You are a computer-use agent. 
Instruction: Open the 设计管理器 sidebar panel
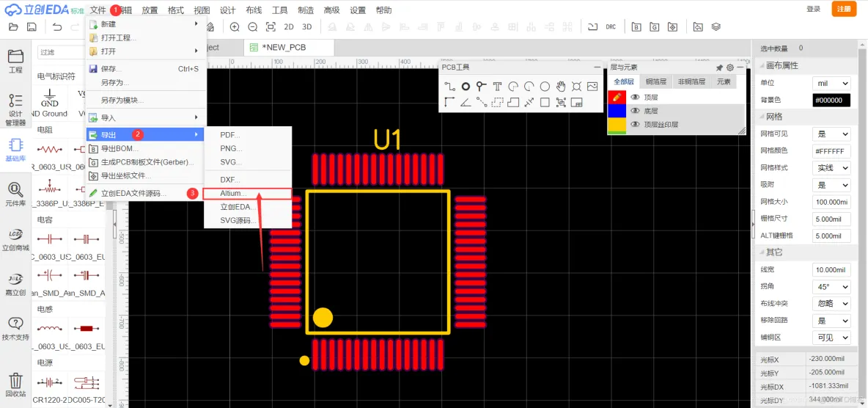click(x=15, y=109)
